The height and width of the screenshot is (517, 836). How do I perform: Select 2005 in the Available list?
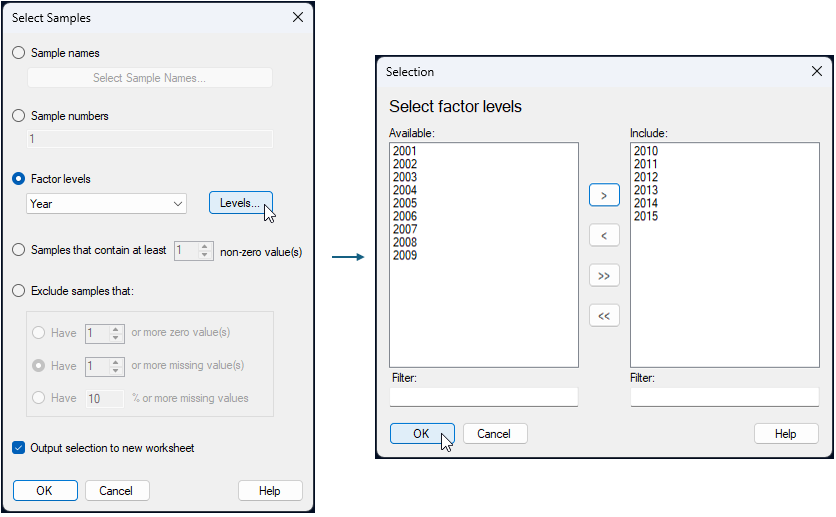tap(405, 204)
